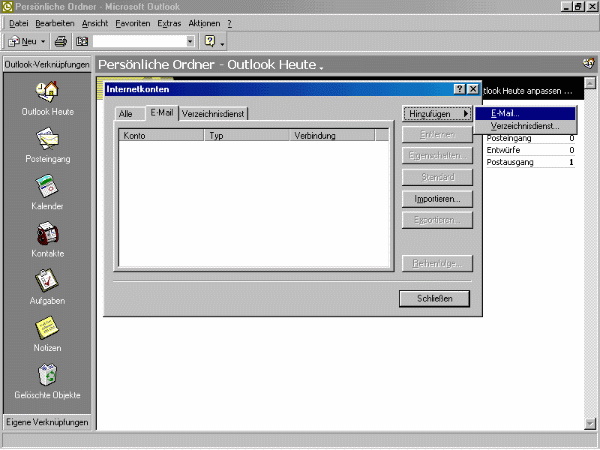The width and height of the screenshot is (600, 450).
Task: Close the Internetkonten dialog with X
Action: [x=473, y=89]
